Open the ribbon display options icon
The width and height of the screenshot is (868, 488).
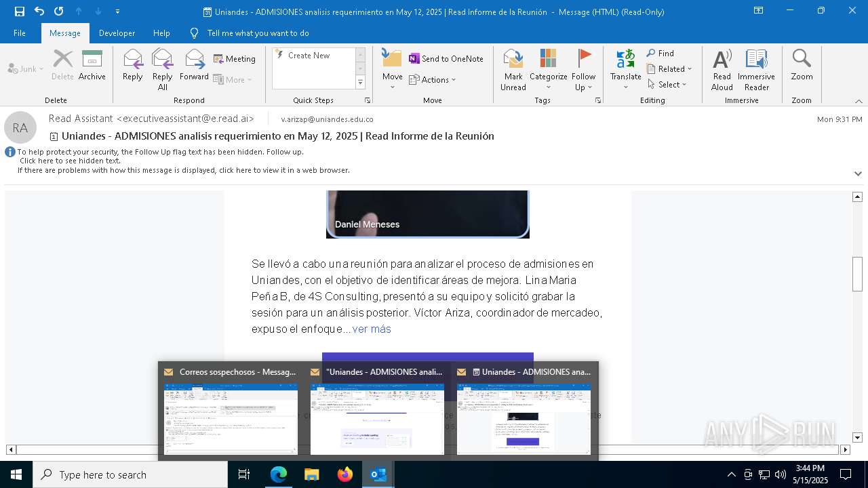coord(759,11)
